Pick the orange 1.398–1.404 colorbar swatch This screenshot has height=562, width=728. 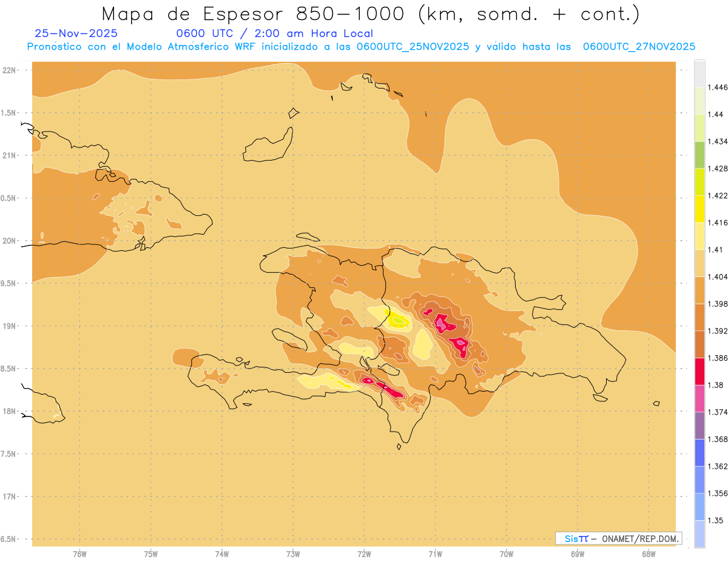(699, 290)
